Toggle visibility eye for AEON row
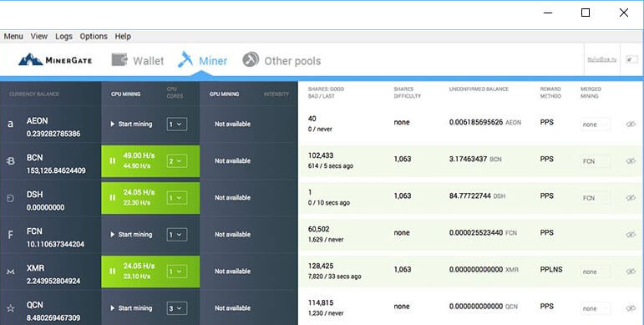The height and width of the screenshot is (325, 644). 631,124
